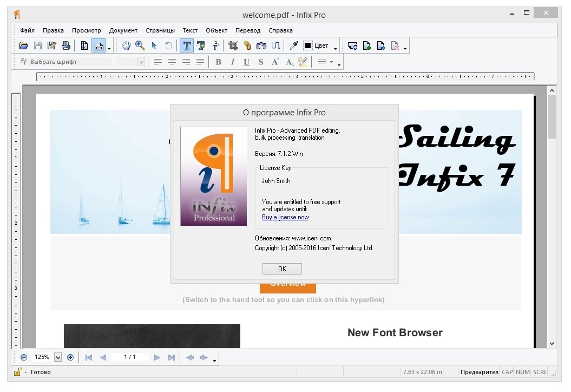Image resolution: width=571 pixels, height=392 pixels.
Task: Click the Print icon in toolbar
Action: point(66,46)
